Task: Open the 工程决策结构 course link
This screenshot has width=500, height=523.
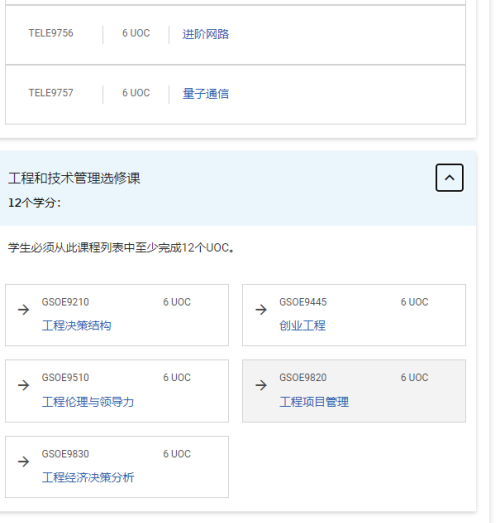Action: pos(76,326)
